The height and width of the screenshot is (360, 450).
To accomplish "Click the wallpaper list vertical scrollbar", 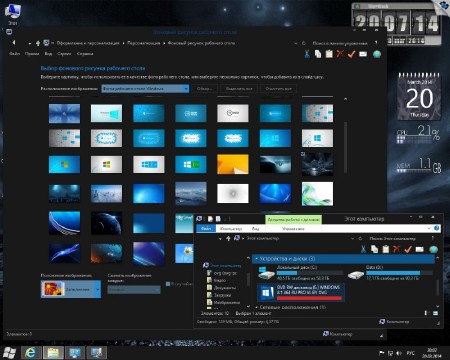I will pos(345,147).
